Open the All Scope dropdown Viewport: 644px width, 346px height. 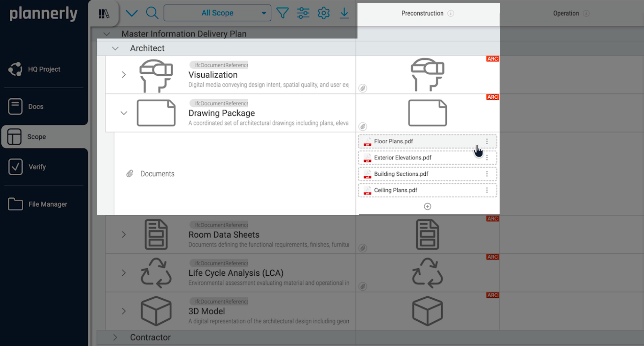pyautogui.click(x=217, y=13)
